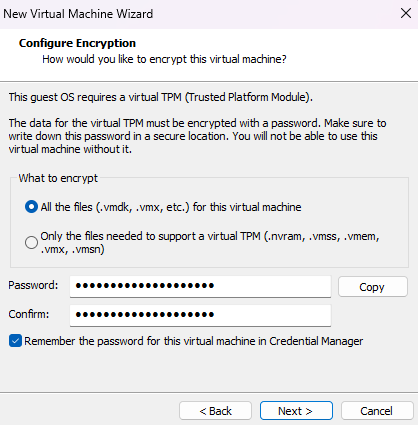Proceed with the Next button
Screen dimensions: 418x425
pos(296,411)
